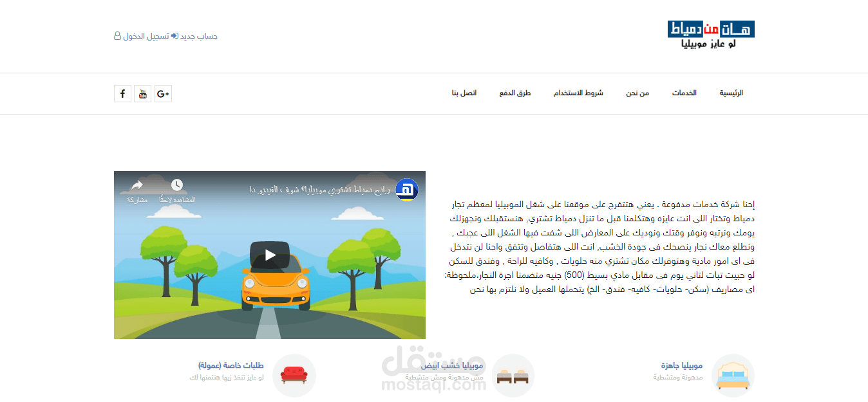Click the video share arrow icon

point(137,186)
